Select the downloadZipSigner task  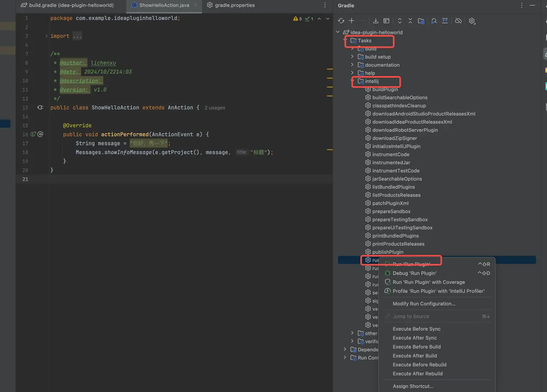394,138
